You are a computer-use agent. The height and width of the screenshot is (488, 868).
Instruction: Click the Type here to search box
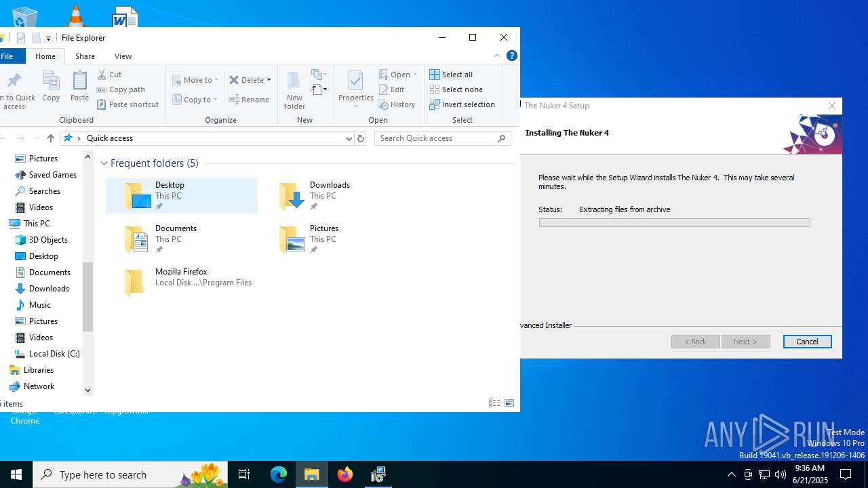coord(129,474)
